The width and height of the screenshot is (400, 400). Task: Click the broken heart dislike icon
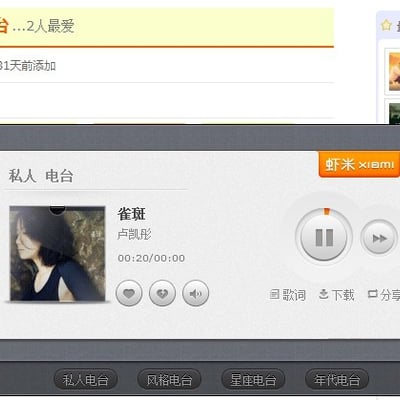point(162,293)
